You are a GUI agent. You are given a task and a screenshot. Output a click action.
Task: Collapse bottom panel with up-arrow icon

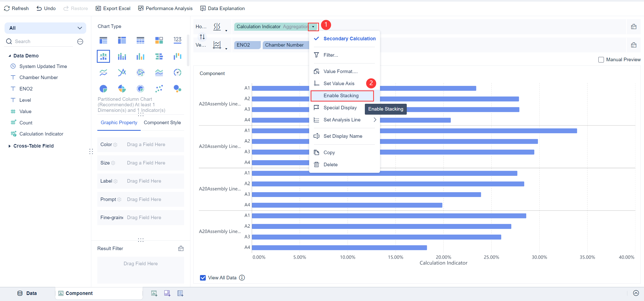click(636, 293)
